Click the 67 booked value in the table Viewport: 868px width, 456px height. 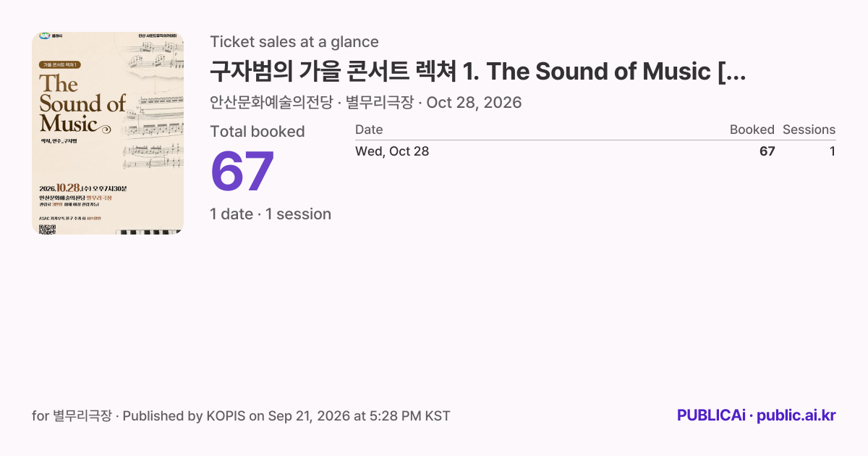point(767,151)
